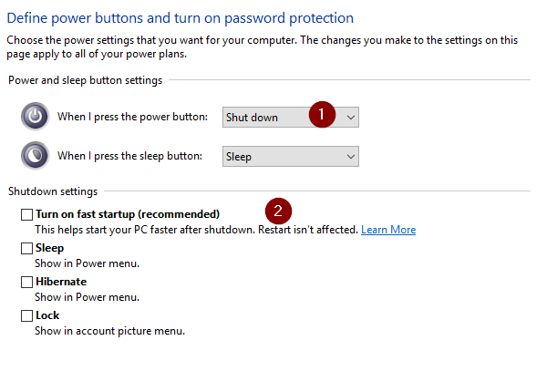Click the red marker numbered 2
The width and height of the screenshot is (557, 392).
279,211
